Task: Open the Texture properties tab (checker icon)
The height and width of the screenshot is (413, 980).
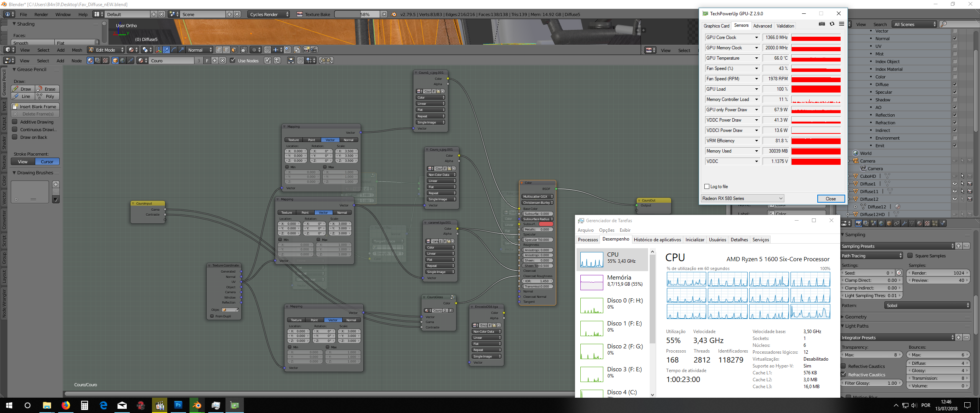Action: (927, 223)
